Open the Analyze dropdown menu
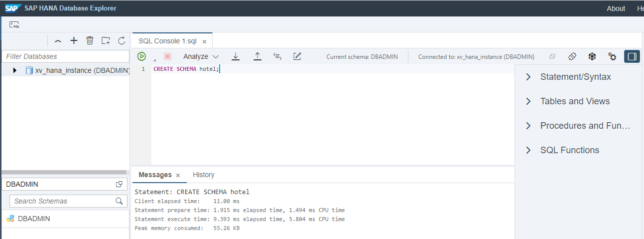This screenshot has width=644, height=239. 201,56
